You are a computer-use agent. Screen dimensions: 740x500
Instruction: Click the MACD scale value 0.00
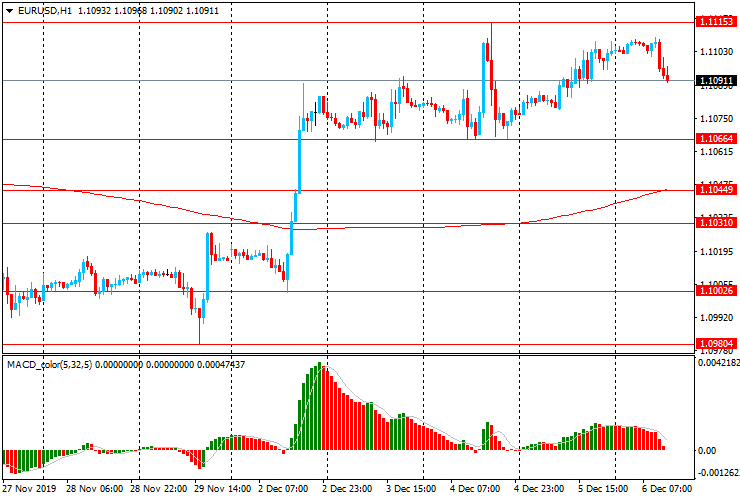(706, 450)
